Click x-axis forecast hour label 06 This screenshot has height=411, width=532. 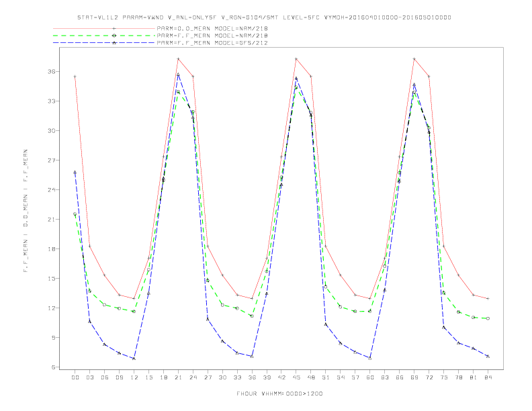click(x=105, y=377)
